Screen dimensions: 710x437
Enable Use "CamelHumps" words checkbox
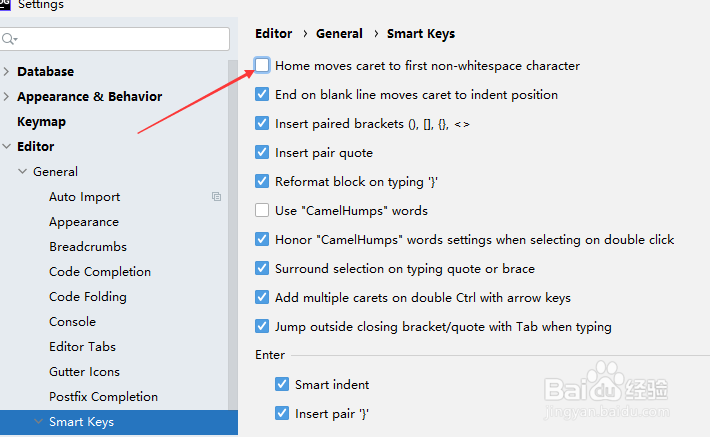click(262, 211)
